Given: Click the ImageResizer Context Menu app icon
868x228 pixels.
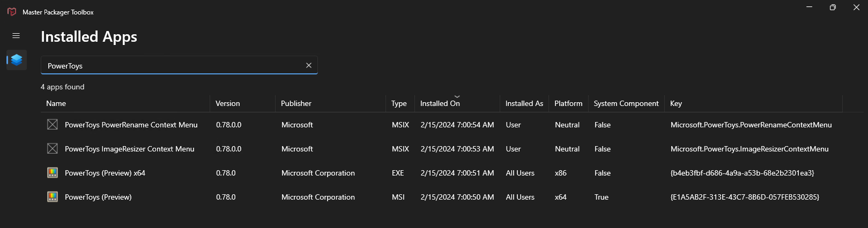Looking at the screenshot, I should click(x=53, y=149).
